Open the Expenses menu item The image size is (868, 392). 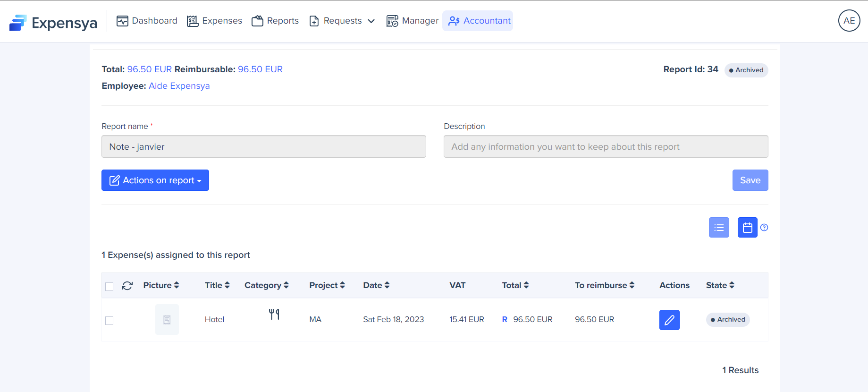214,21
